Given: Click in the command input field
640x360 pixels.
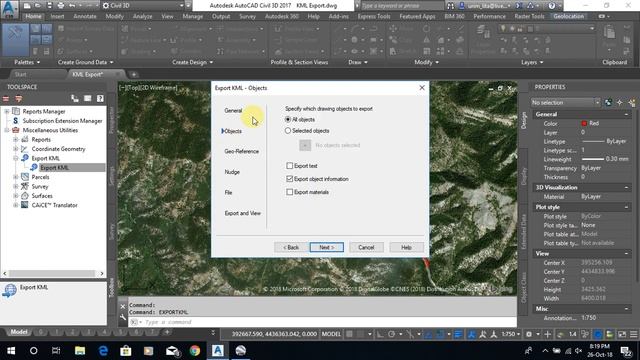Looking at the screenshot, I should pyautogui.click(x=322, y=322).
